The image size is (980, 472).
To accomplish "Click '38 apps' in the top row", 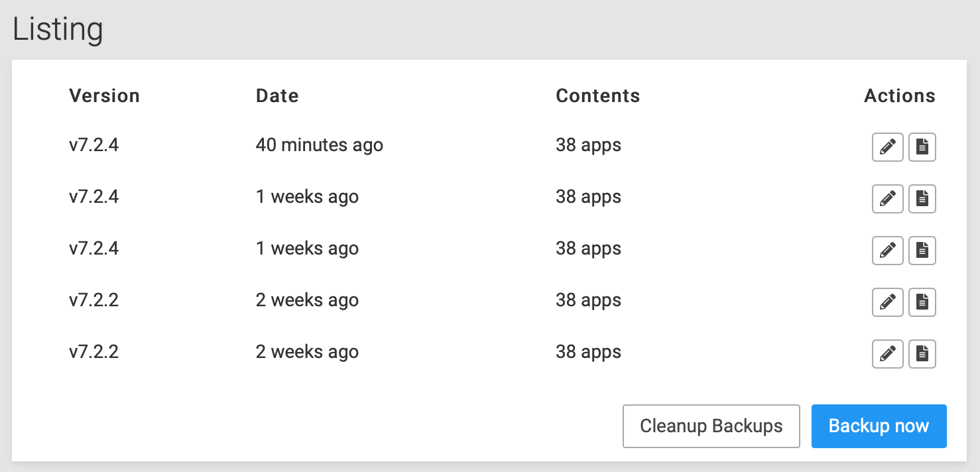I will coord(588,146).
